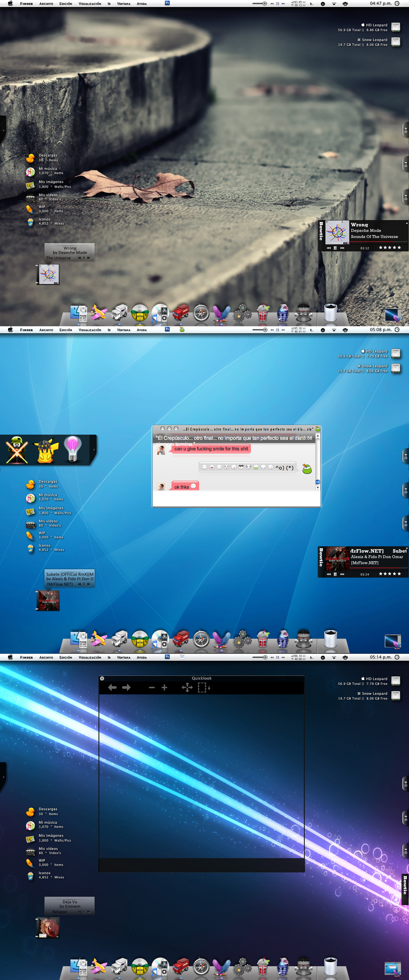Screen dimensions: 409x980
Task: Open grenade icon in 05:14 desktop dock
Action: pyautogui.click(x=282, y=966)
